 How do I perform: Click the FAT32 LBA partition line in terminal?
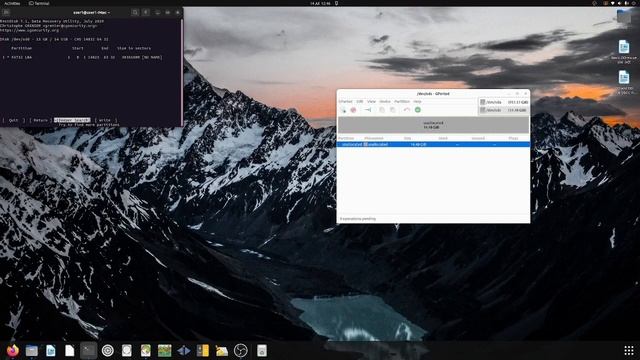(x=82, y=58)
